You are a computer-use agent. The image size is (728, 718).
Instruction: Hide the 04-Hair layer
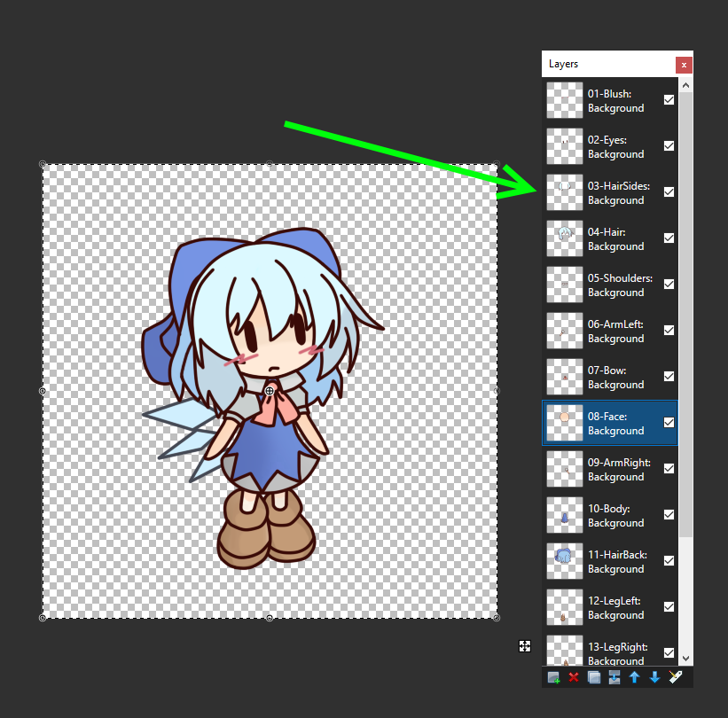tap(669, 238)
